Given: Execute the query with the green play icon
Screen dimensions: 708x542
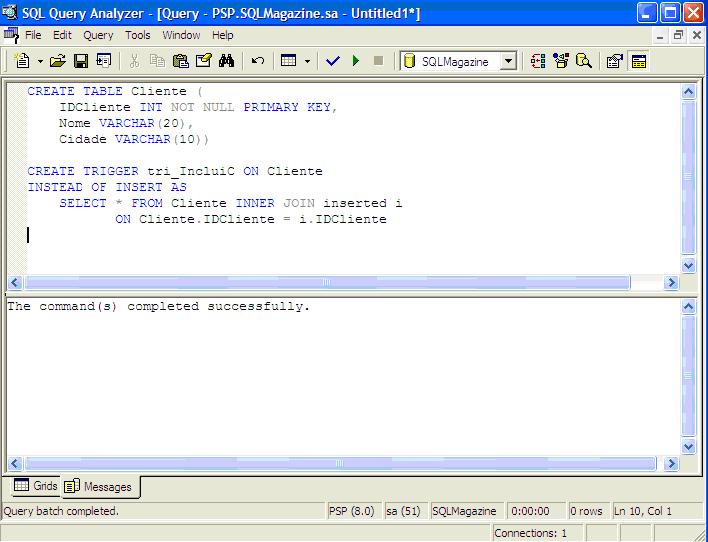Looking at the screenshot, I should point(356,61).
